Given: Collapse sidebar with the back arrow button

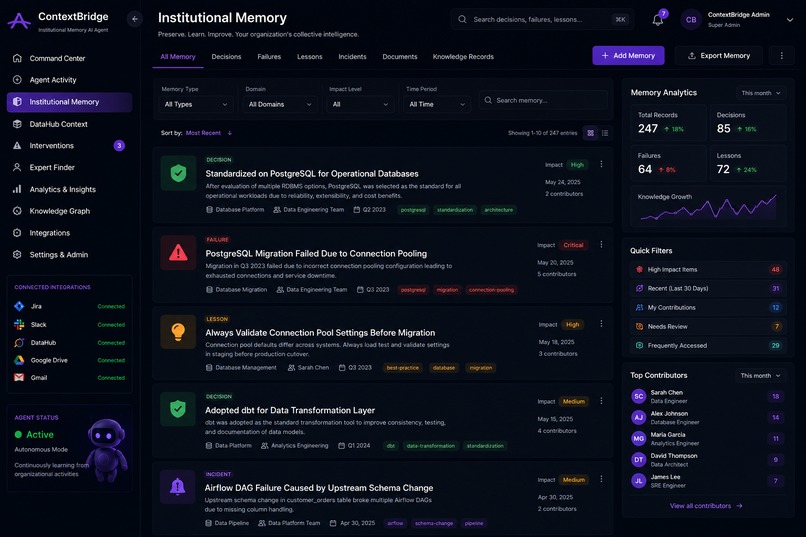Looking at the screenshot, I should coord(135,19).
